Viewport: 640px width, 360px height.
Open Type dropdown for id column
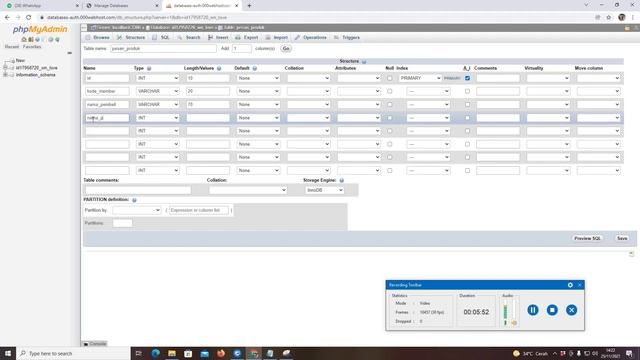pyautogui.click(x=158, y=78)
